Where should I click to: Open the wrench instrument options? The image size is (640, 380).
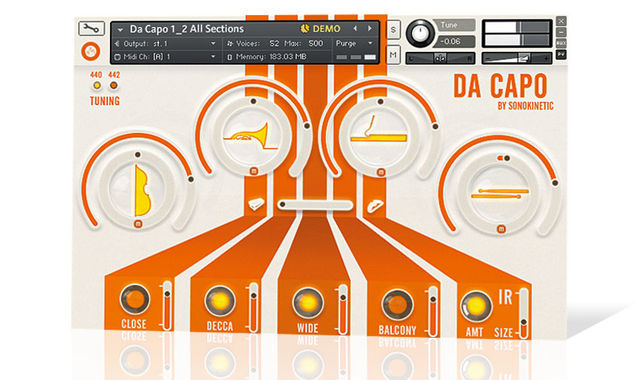(91, 29)
